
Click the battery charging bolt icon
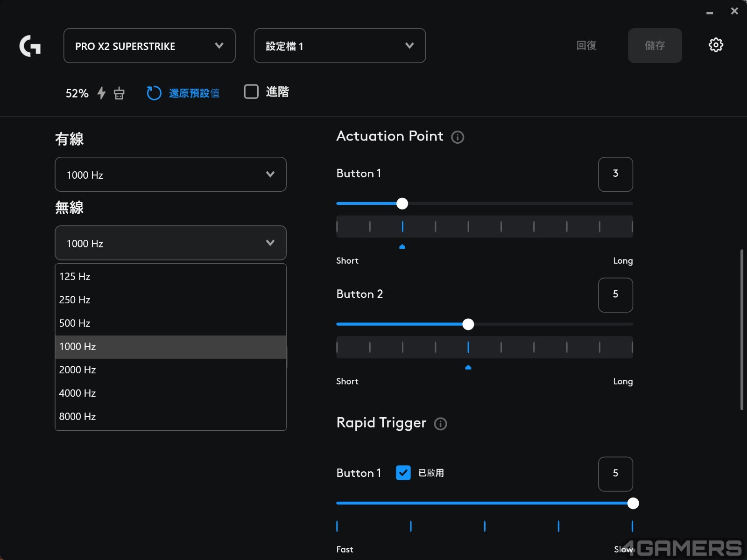101,93
